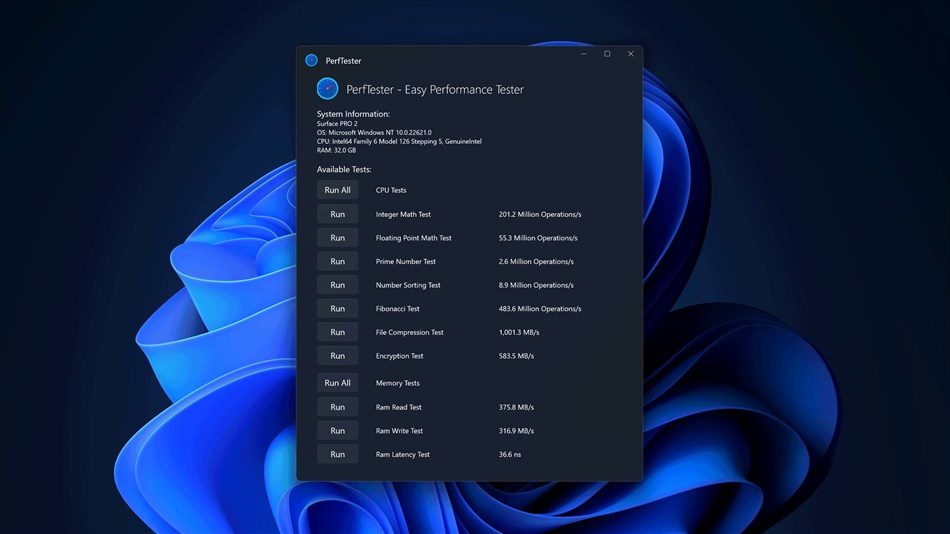Run the Integer Math Test
The image size is (950, 534).
pos(337,214)
